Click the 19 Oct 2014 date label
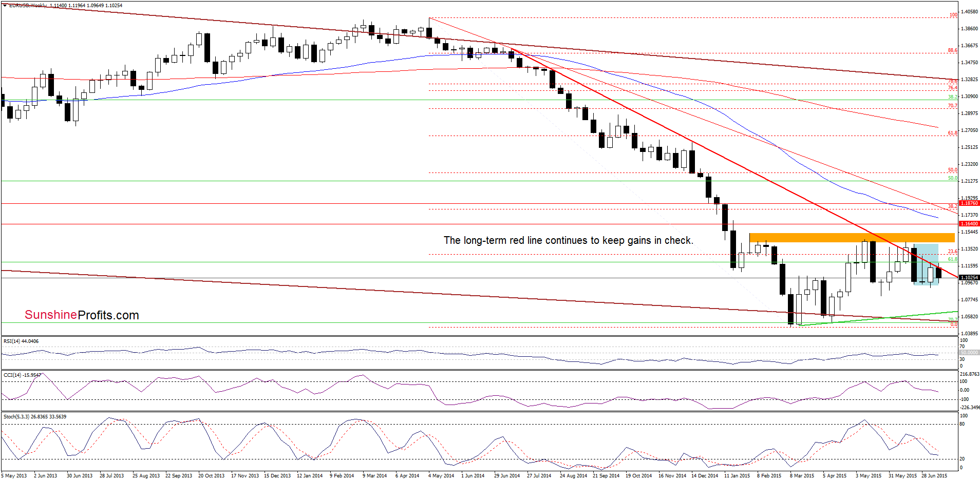This screenshot has width=980, height=480. [x=638, y=475]
